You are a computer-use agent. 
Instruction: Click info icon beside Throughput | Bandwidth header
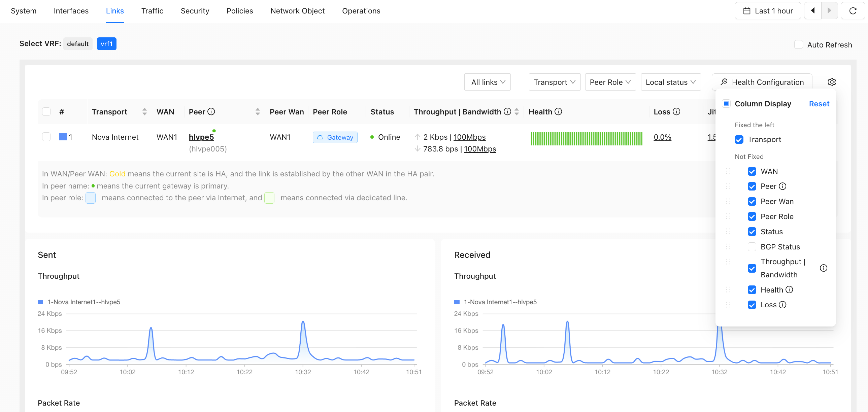[x=507, y=111]
